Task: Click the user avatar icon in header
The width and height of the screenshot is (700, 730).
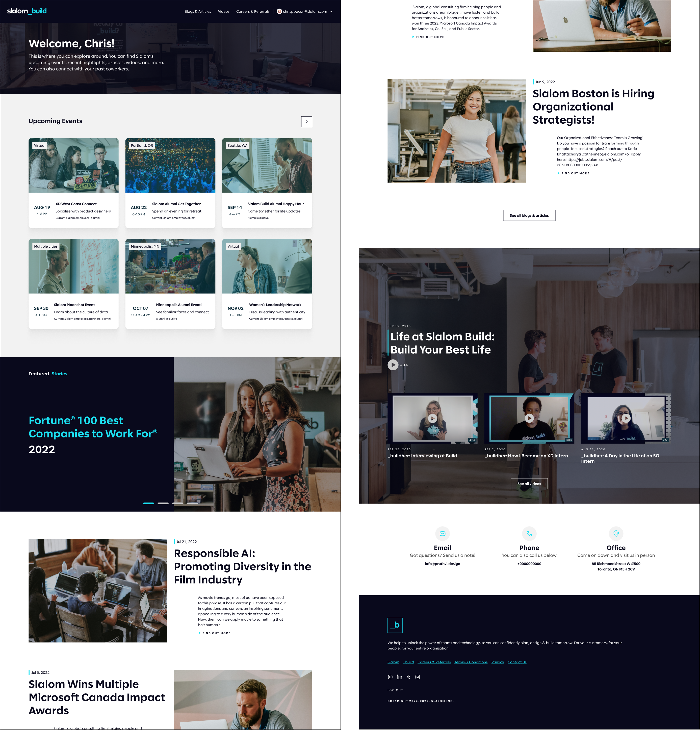Action: click(279, 12)
